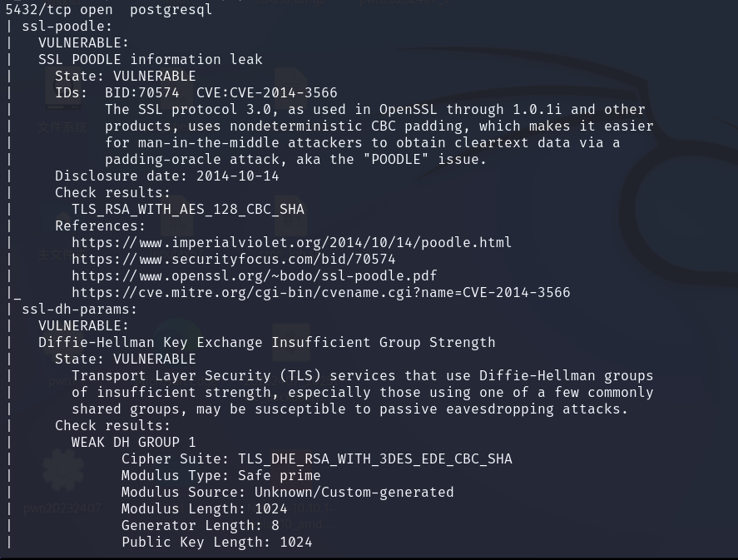Click the Generator Length: 8 line
Viewport: 738px width, 560px height.
[200, 526]
